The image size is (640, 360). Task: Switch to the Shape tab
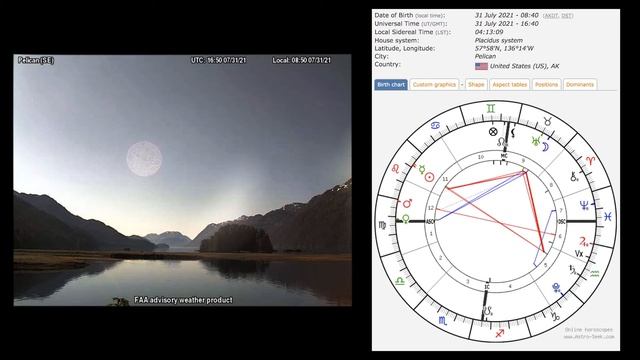476,84
